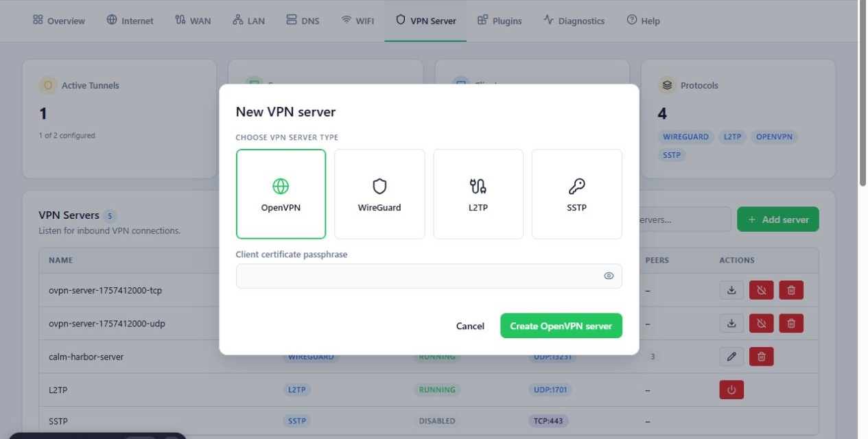868x439 pixels.
Task: Click the OPENVPN protocol badge in Protocols card
Action: click(x=774, y=137)
